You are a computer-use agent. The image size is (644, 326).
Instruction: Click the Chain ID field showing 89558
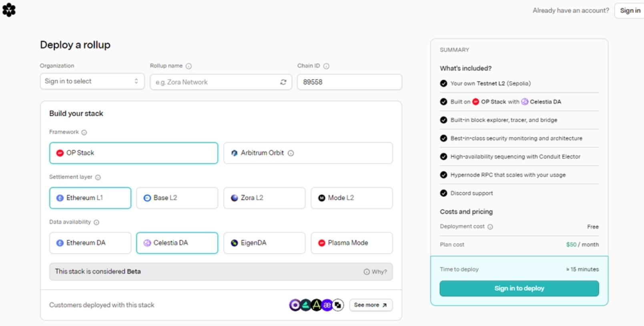(x=349, y=82)
